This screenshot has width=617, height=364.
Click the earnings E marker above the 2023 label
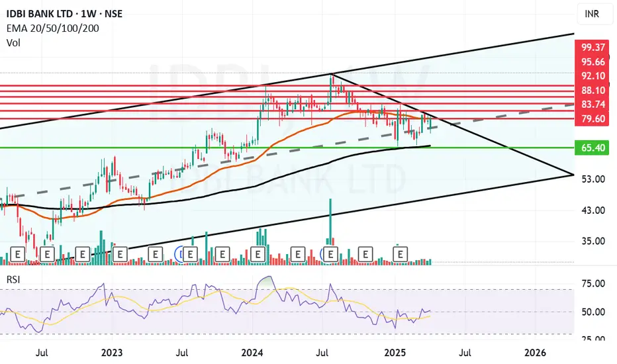point(120,255)
